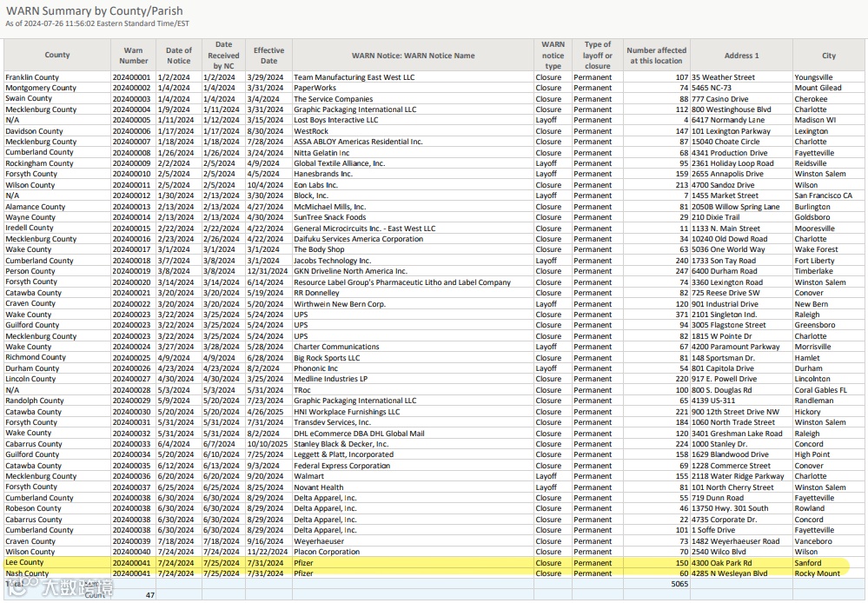Image resolution: width=868 pixels, height=603 pixels.
Task: Click Stanley Black & Decker, Inc.
Action: pos(341,444)
